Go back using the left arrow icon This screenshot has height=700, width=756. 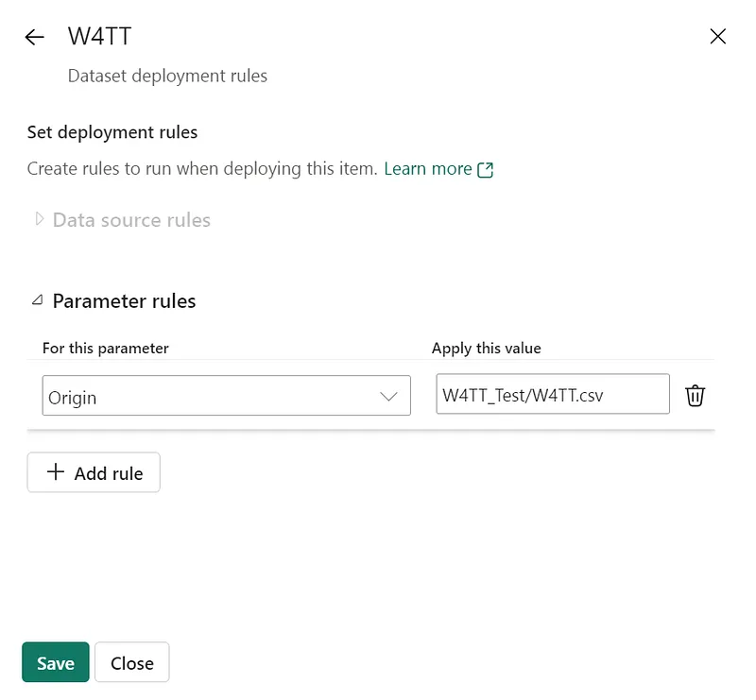click(35, 37)
